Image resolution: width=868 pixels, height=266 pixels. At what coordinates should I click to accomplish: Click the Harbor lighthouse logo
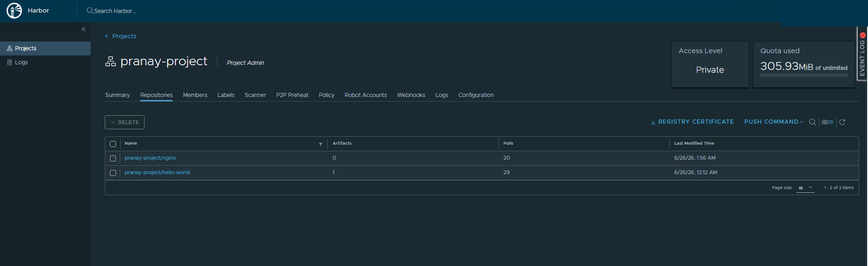point(14,10)
